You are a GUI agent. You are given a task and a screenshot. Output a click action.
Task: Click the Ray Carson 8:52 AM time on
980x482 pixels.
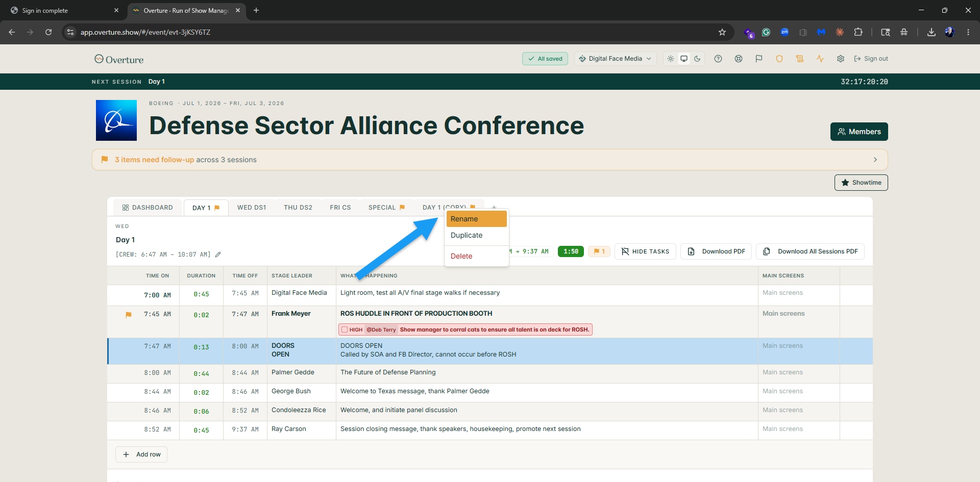pyautogui.click(x=157, y=429)
